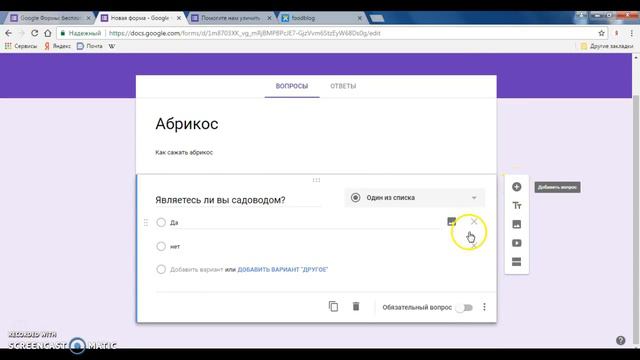Click the Add section icon in side toolbar

point(516,262)
